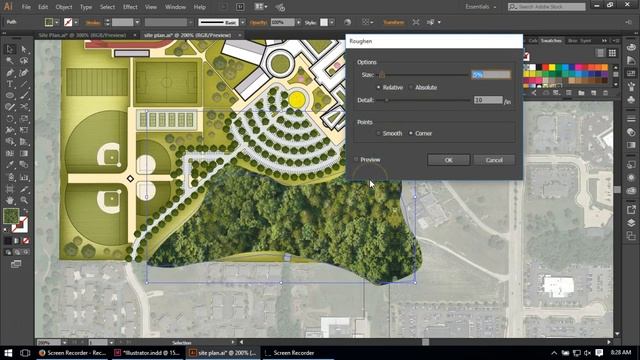Select the Type tool

tap(10, 84)
